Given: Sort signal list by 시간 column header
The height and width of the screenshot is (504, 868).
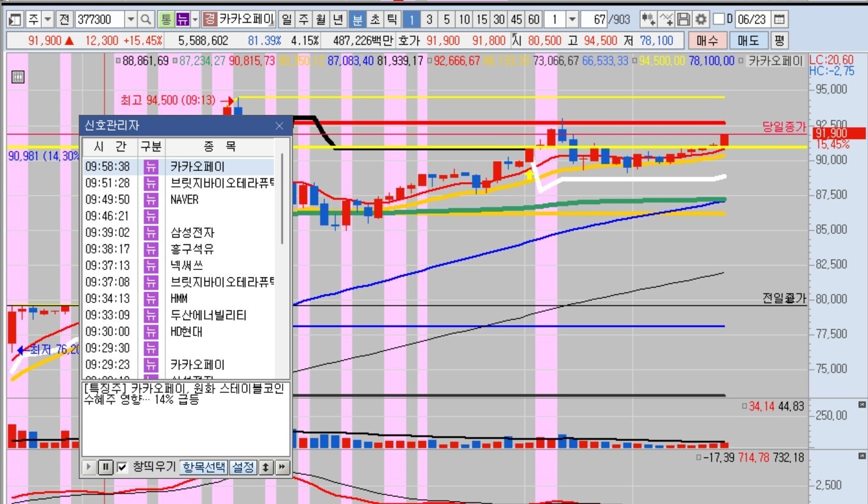Looking at the screenshot, I should click(110, 147).
